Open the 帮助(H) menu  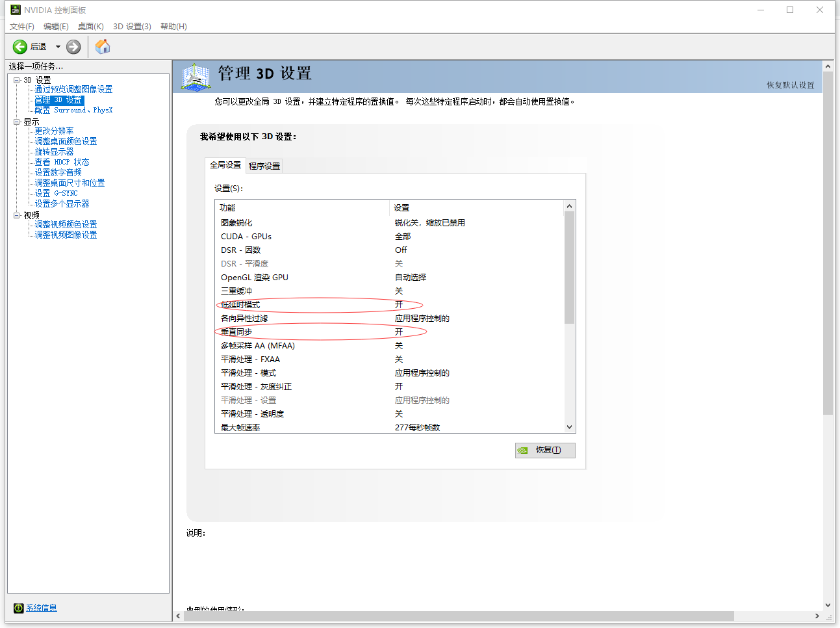(173, 27)
